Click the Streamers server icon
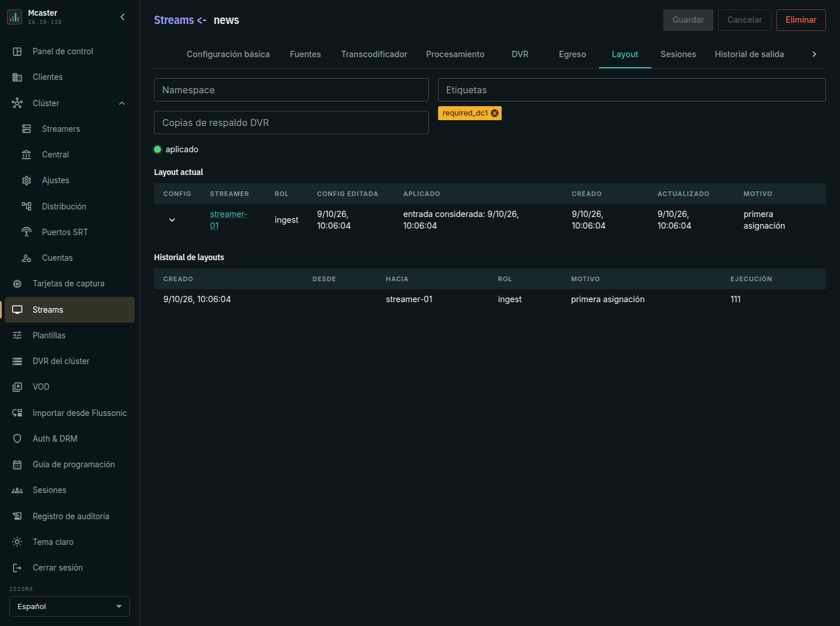Viewport: 840px width, 626px height. [27, 129]
